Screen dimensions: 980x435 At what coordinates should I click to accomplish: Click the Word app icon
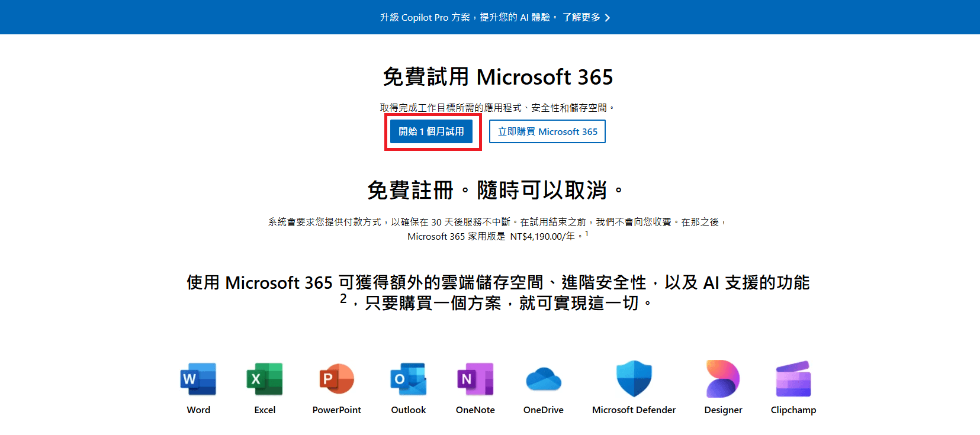click(x=198, y=379)
